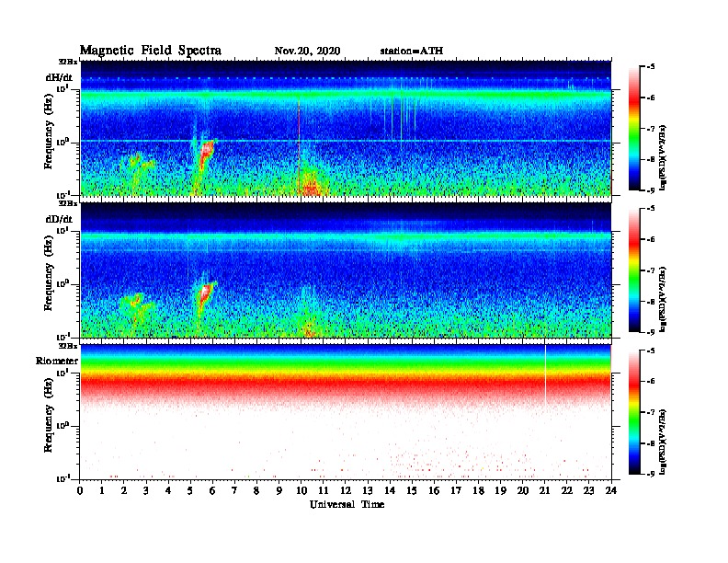Select the dH/dt panel color bar
728x563 pixels.
[634, 128]
